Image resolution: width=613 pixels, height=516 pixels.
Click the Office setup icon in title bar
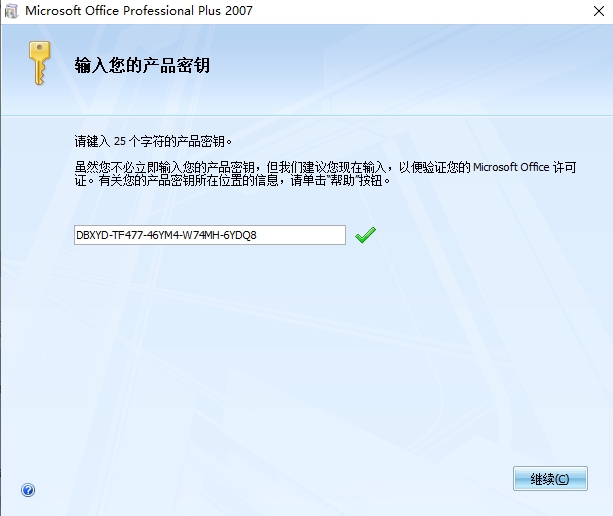pyautogui.click(x=11, y=11)
